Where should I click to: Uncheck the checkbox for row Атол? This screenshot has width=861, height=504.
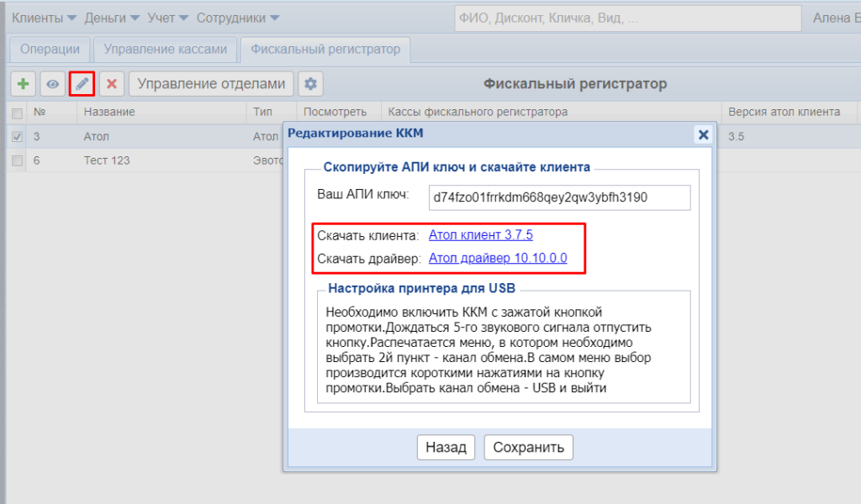(x=17, y=137)
